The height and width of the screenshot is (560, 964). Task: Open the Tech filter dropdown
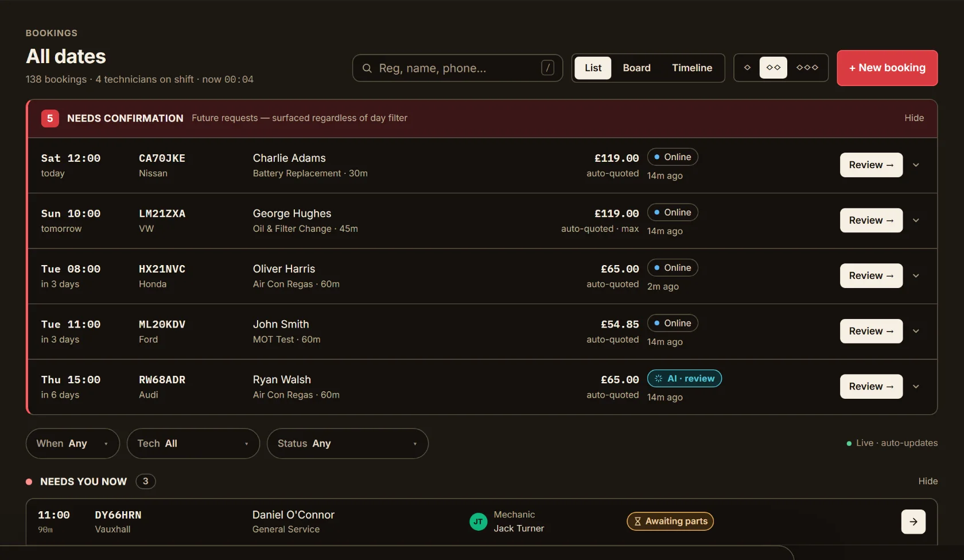[193, 444]
